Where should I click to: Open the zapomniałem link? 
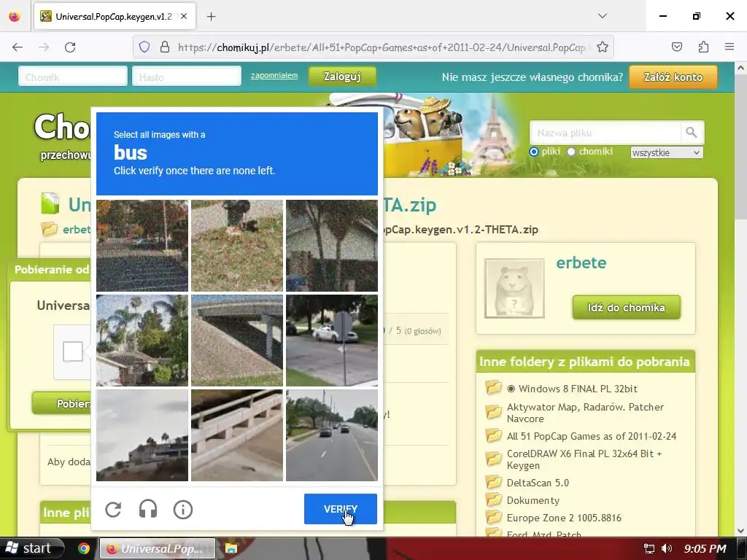click(274, 76)
